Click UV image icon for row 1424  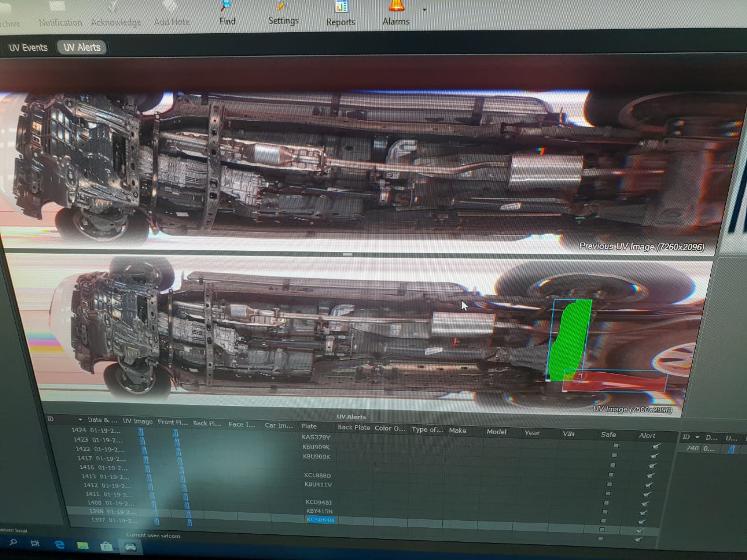(x=141, y=431)
